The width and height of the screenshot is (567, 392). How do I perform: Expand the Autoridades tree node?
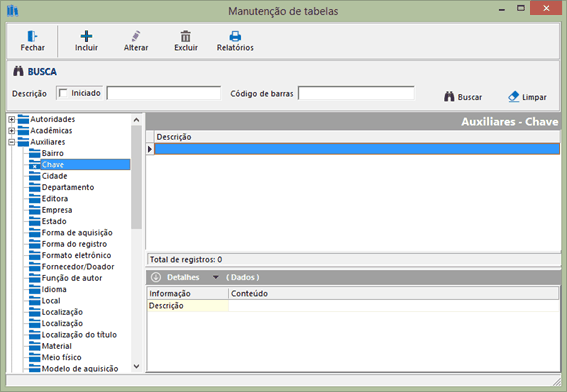point(12,119)
